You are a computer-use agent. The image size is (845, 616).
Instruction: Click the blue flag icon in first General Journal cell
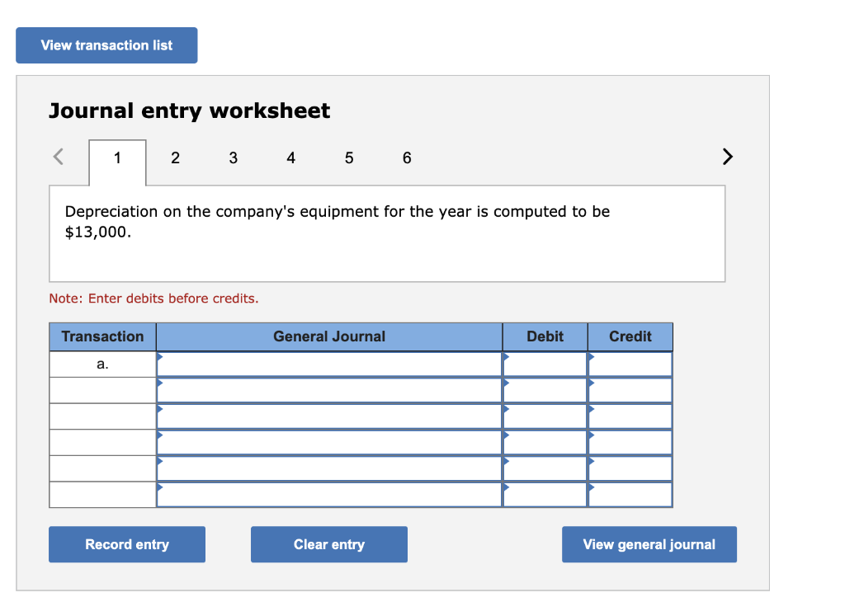click(x=161, y=358)
